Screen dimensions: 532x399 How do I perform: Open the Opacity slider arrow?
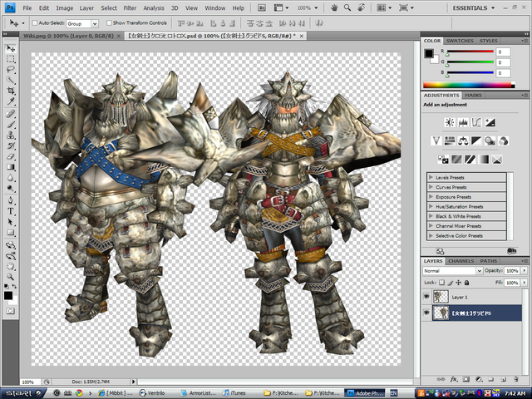(525, 270)
